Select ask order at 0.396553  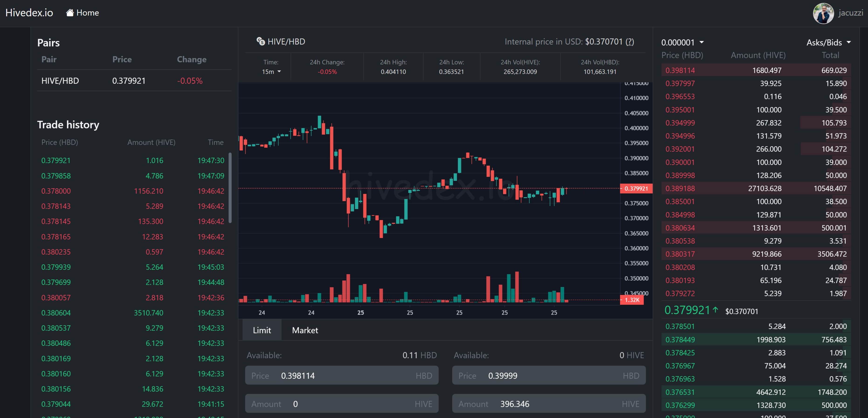point(756,96)
